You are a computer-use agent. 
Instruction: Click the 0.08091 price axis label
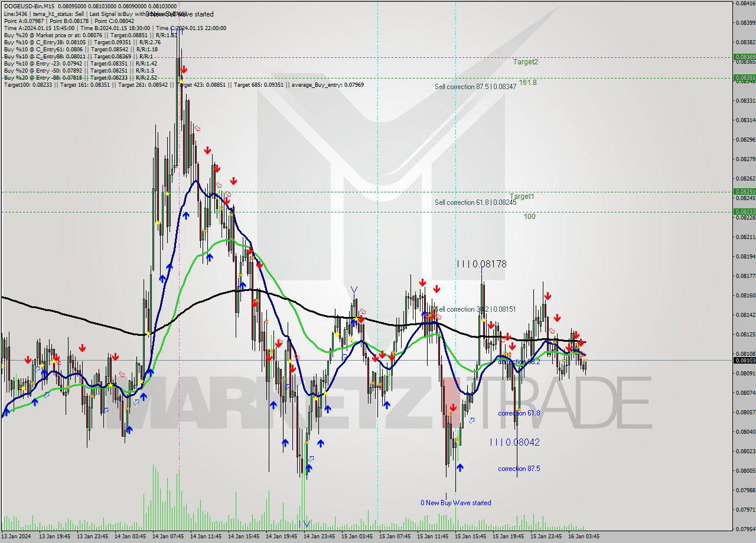tap(745, 374)
